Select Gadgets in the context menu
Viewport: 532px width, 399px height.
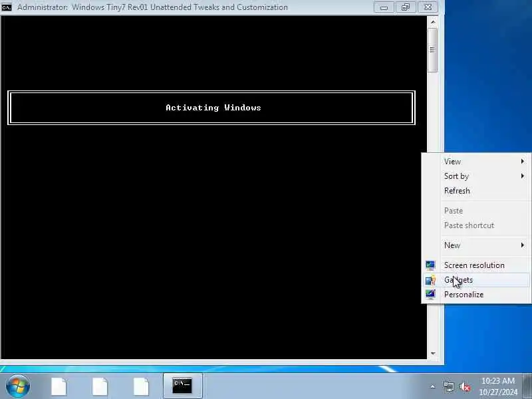click(477, 280)
